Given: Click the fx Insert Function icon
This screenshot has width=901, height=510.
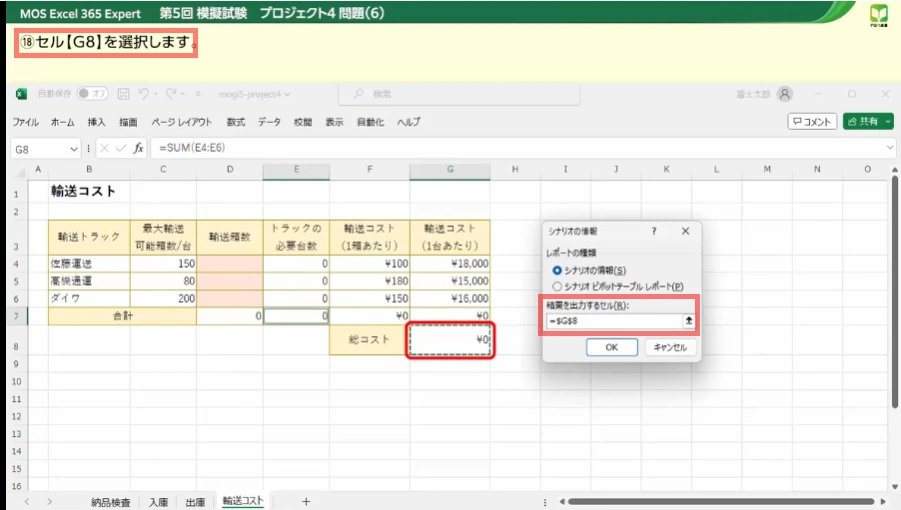Looking at the screenshot, I should (x=138, y=148).
